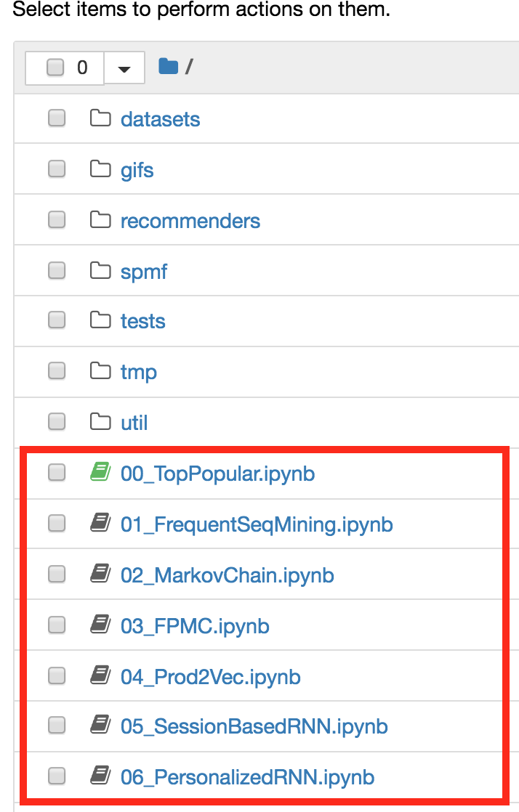The height and width of the screenshot is (812, 519).
Task: Tick the checkbox for the recommenders folder
Action: 57,219
